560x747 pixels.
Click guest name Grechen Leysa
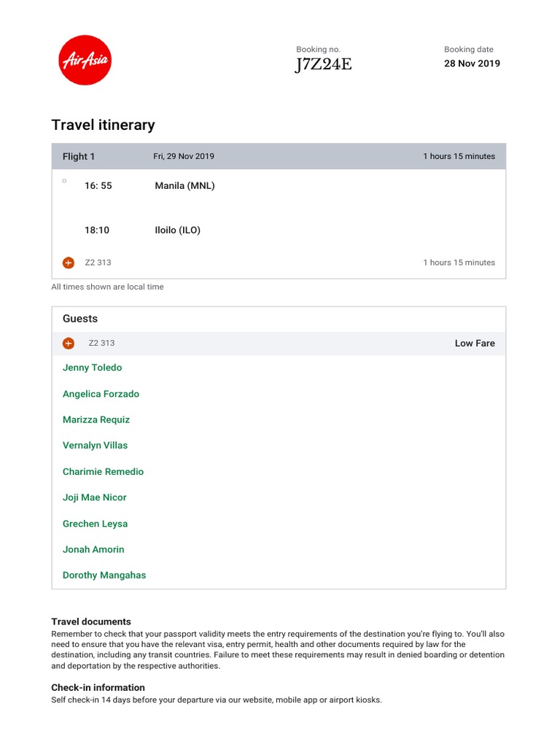[x=96, y=524]
